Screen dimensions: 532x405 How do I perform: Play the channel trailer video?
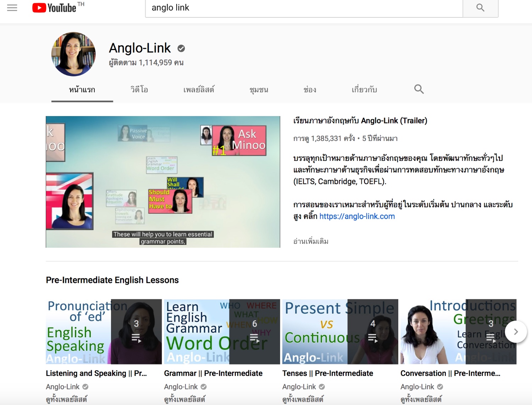point(163,182)
